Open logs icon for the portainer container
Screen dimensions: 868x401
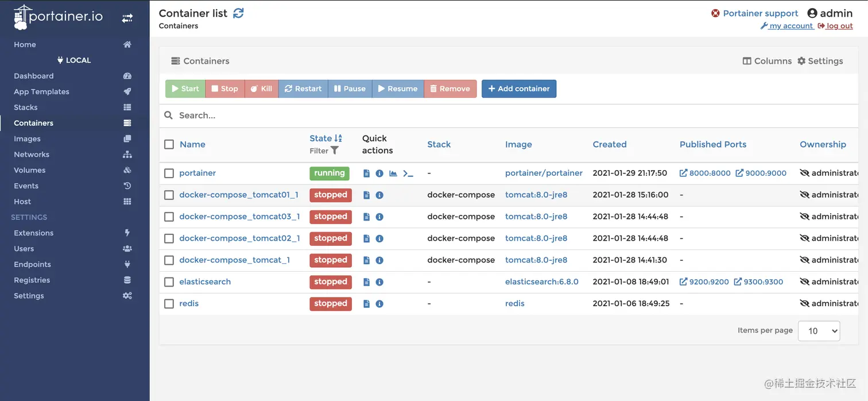367,173
